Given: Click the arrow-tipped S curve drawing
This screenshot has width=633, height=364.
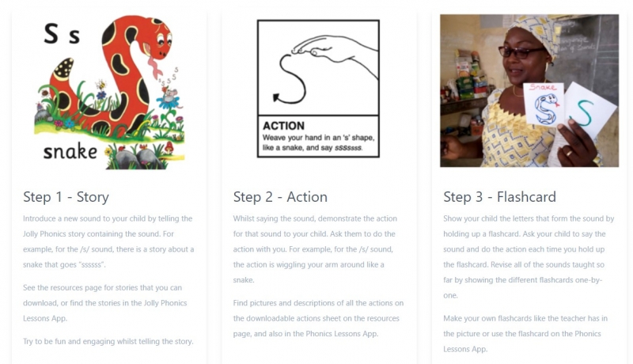Looking at the screenshot, I should click(290, 79).
